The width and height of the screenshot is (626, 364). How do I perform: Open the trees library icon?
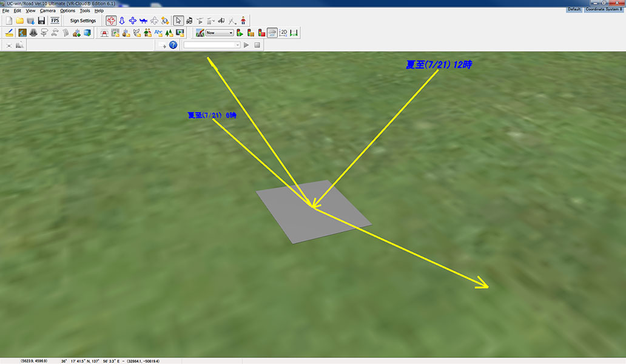point(169,33)
